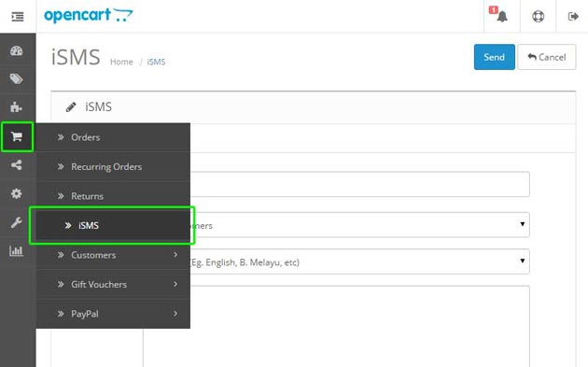
Task: Open the Dashboard icon in sidebar
Action: click(x=17, y=50)
